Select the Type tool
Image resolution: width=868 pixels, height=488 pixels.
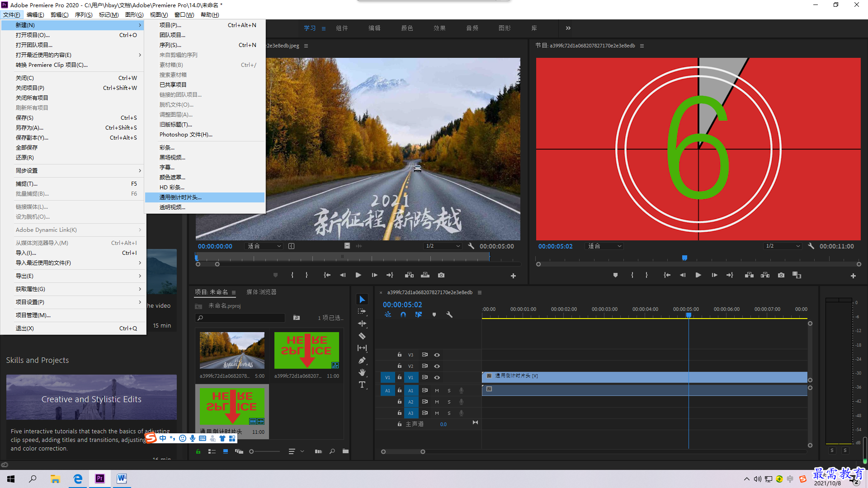pyautogui.click(x=362, y=385)
